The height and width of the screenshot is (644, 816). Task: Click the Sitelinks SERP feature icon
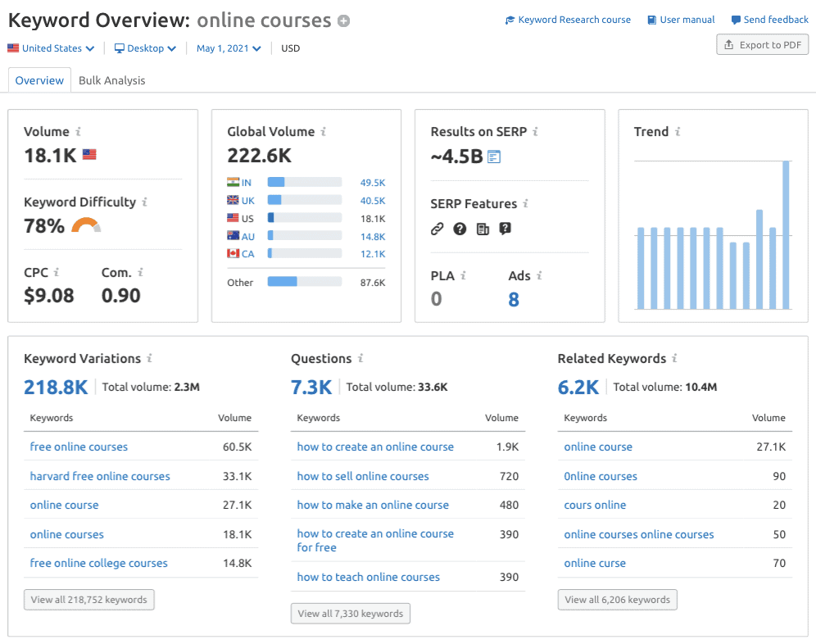point(437,229)
